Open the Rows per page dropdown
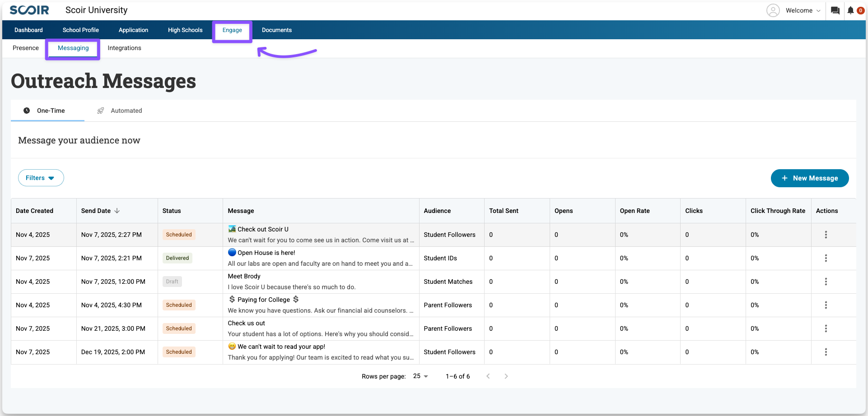 pos(420,376)
